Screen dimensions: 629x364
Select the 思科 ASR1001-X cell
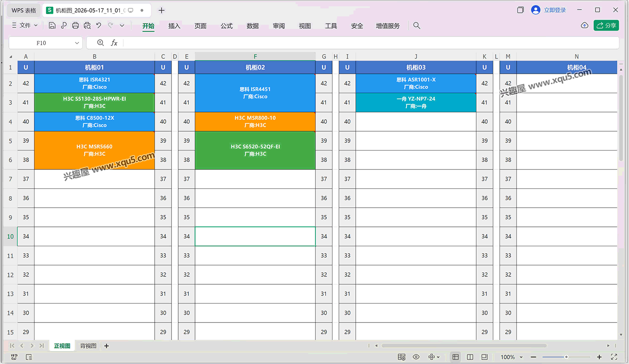[416, 83]
